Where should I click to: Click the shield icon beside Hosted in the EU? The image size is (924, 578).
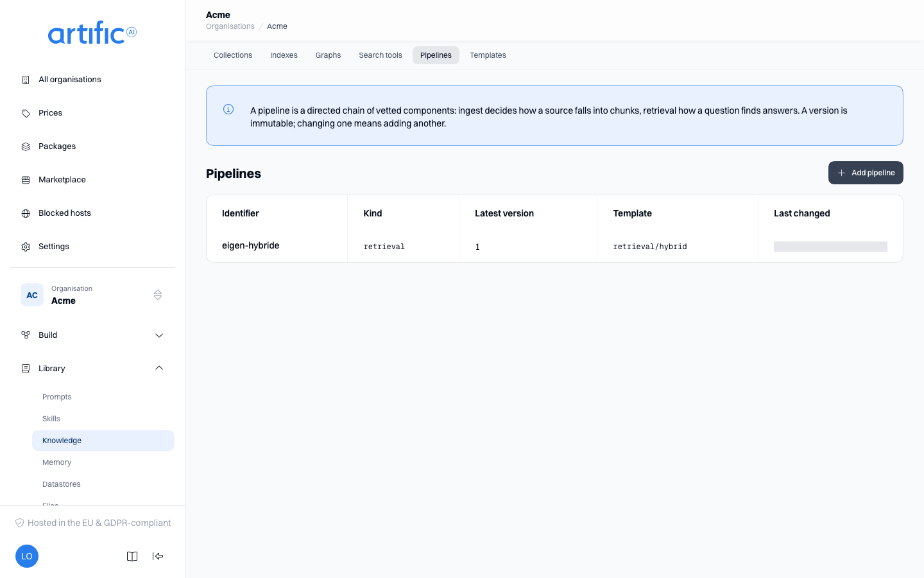[x=20, y=523]
